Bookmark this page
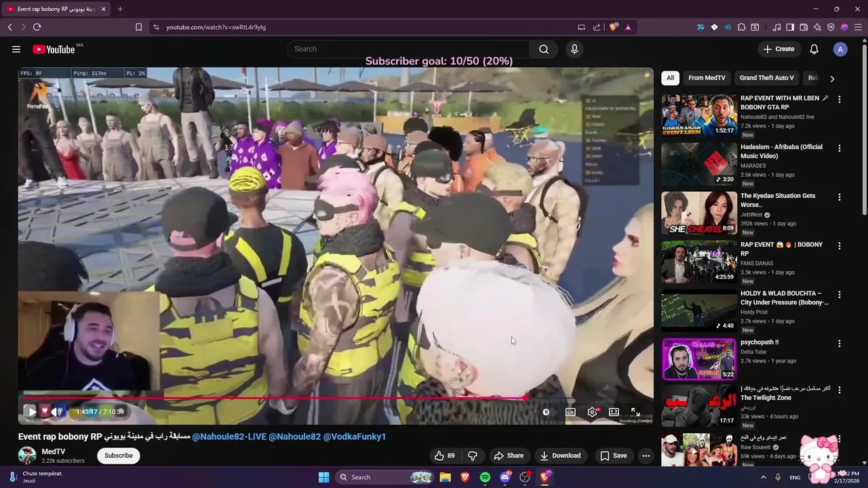Screen dimensions: 868x488 [x=138, y=27]
